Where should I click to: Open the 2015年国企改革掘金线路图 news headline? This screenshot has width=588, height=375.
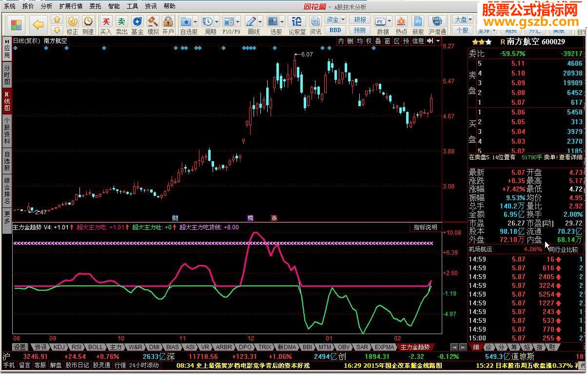(x=392, y=365)
